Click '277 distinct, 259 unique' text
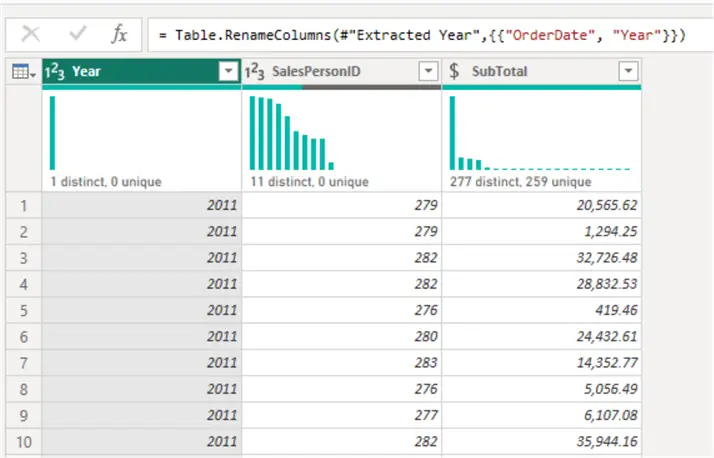 [x=520, y=182]
